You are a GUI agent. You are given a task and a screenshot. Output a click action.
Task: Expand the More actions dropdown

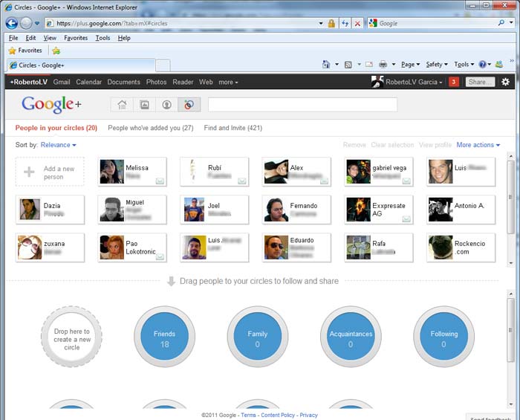[x=478, y=145]
